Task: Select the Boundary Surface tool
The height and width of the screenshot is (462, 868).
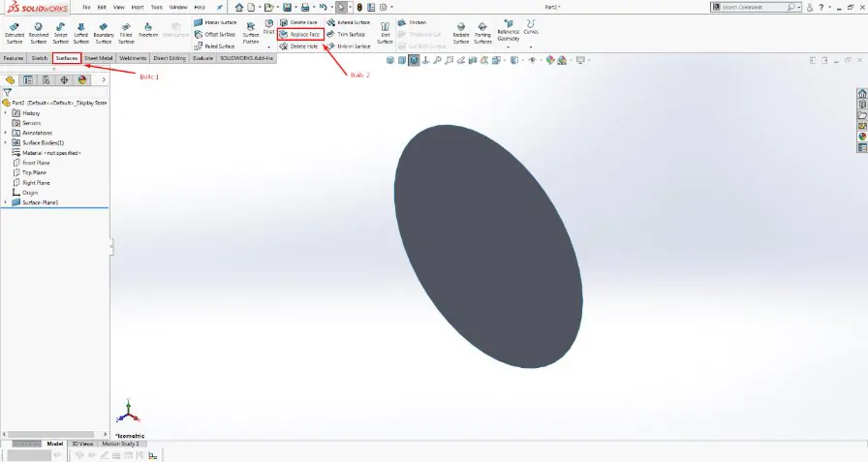Action: click(x=104, y=33)
